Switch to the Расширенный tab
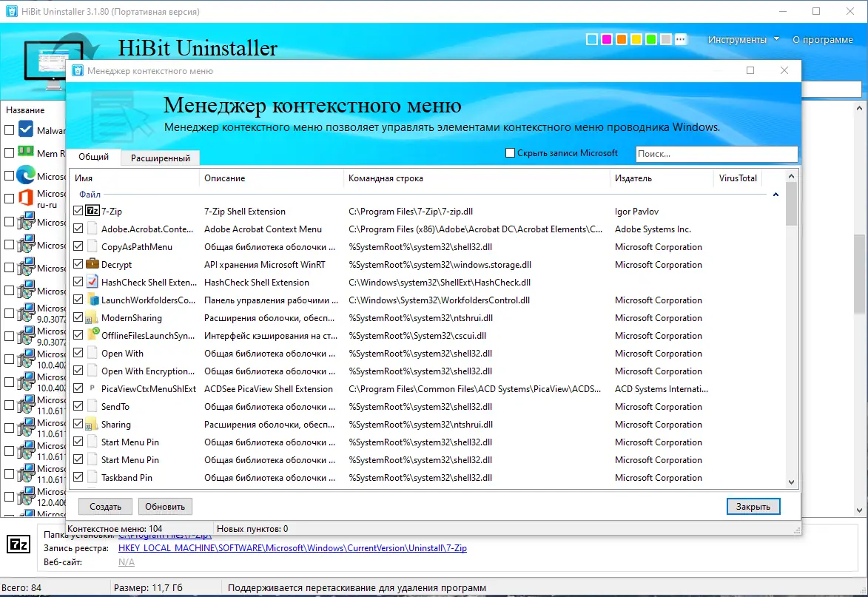 pos(161,158)
